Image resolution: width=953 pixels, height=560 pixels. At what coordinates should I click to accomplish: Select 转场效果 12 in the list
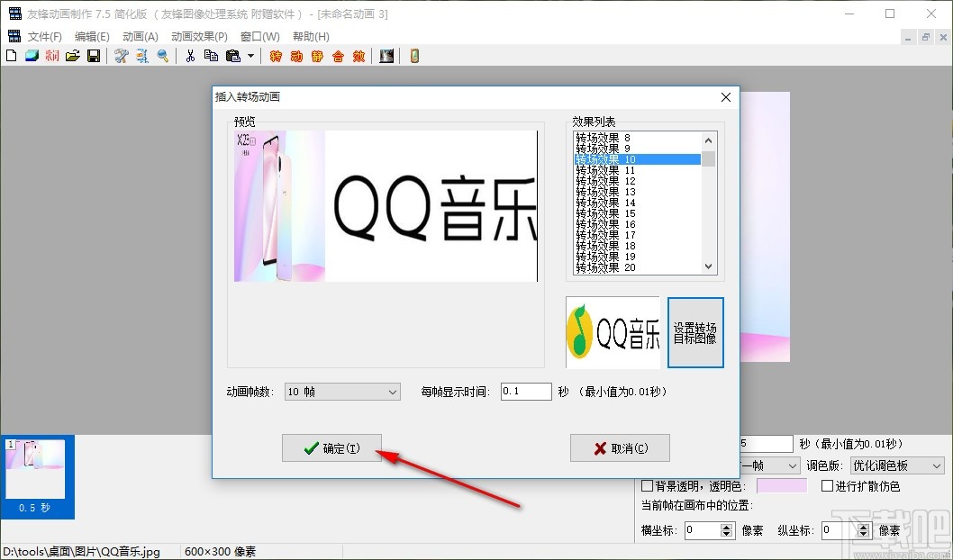637,181
